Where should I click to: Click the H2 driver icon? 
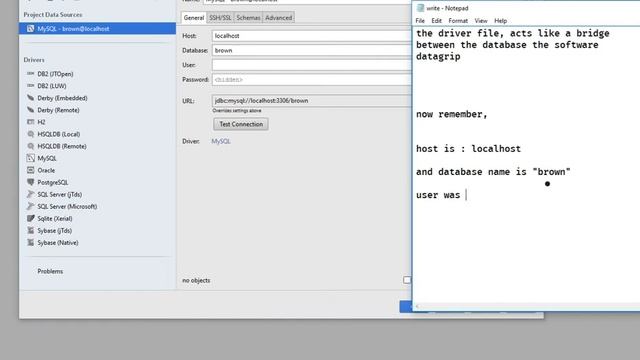tap(31, 122)
